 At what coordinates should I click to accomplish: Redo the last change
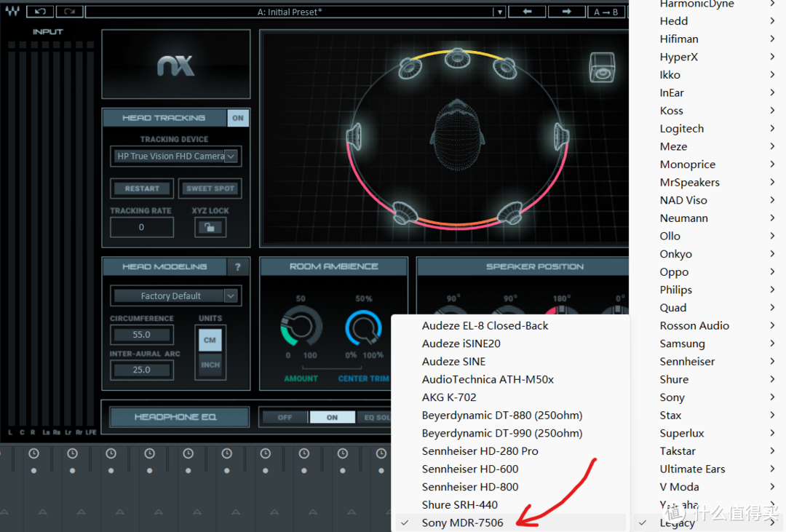click(69, 11)
